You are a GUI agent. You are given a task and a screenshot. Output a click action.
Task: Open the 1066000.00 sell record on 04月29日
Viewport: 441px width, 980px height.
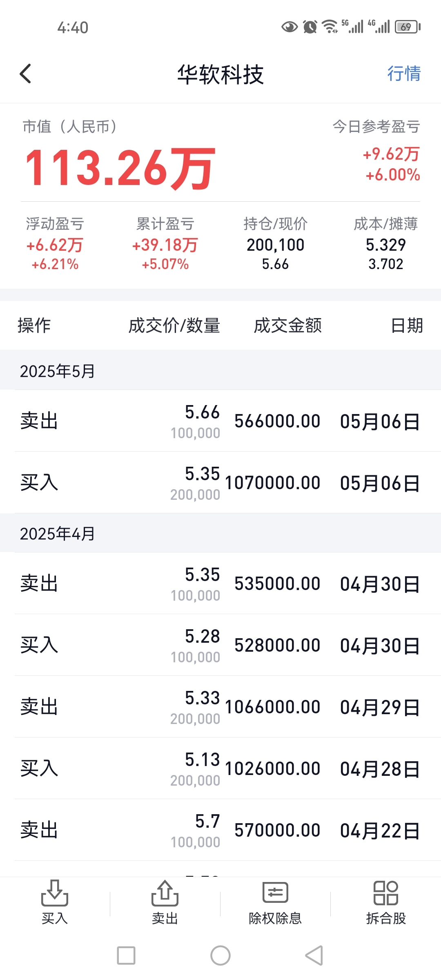point(220,707)
